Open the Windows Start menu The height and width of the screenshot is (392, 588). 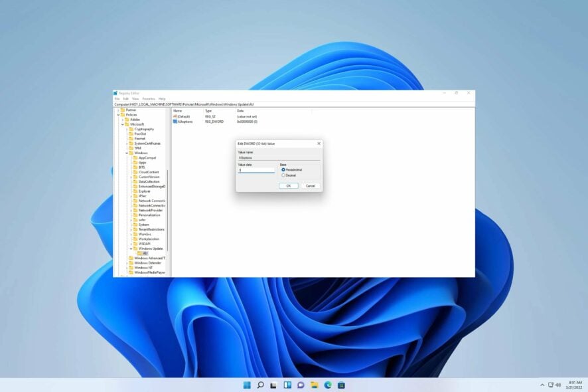(x=247, y=385)
